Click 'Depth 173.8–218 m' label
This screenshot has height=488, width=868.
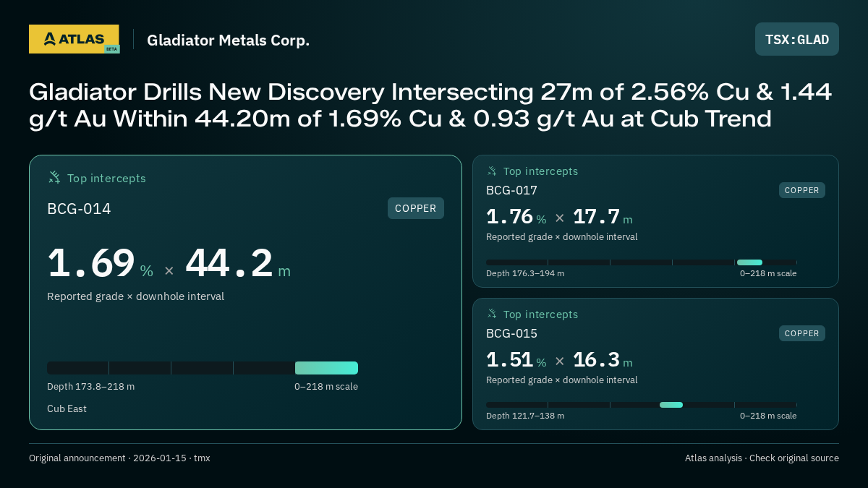(x=90, y=387)
